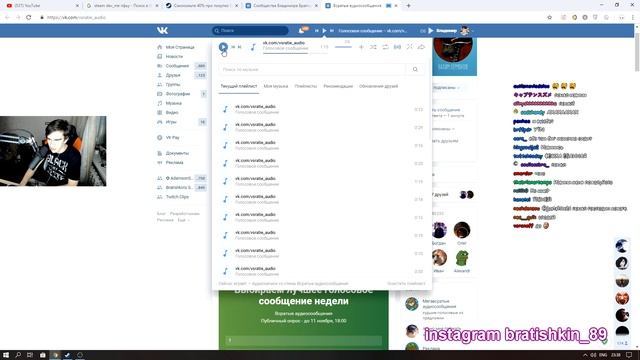
Task: Switch to the Плейлисты tab
Action: click(306, 86)
